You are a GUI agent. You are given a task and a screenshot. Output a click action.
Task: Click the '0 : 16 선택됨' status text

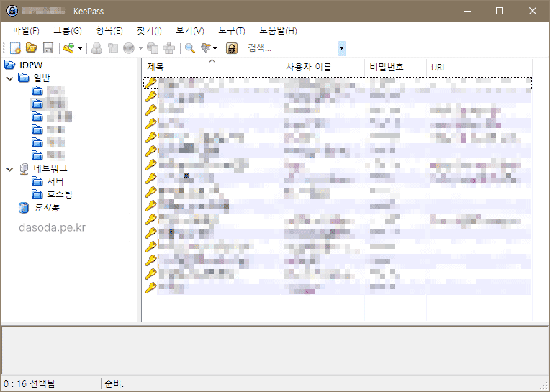pos(29,383)
